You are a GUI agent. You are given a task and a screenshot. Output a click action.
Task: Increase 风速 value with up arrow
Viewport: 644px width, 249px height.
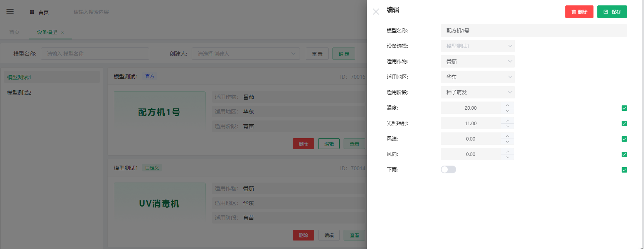coord(507,136)
